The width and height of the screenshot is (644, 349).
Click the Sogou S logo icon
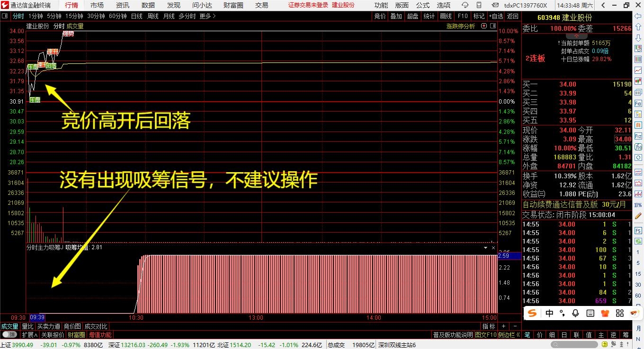coord(532,313)
